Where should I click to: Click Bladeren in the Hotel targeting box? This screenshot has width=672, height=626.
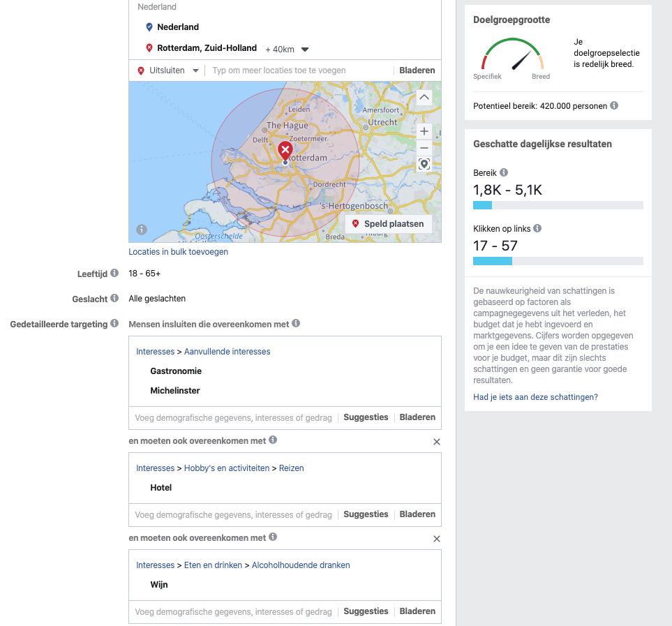417,514
